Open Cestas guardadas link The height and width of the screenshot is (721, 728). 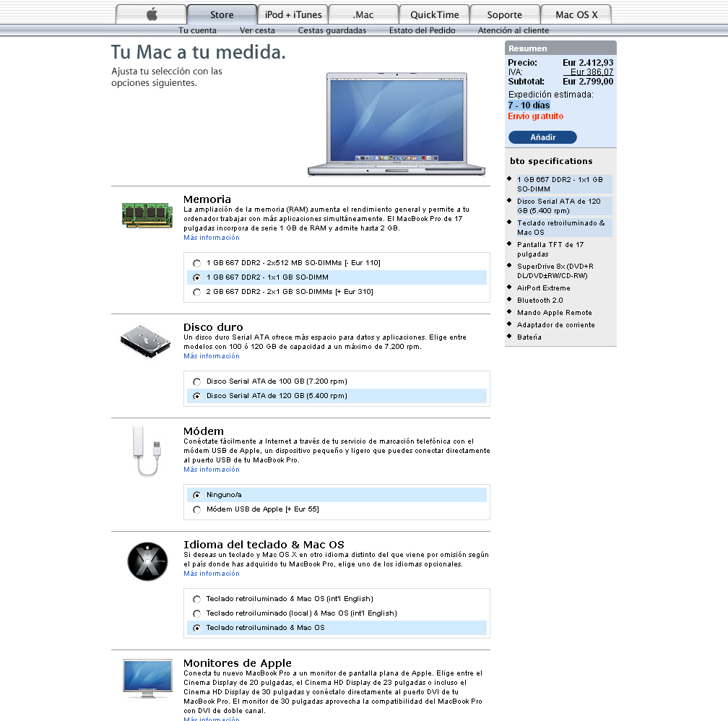(x=332, y=30)
